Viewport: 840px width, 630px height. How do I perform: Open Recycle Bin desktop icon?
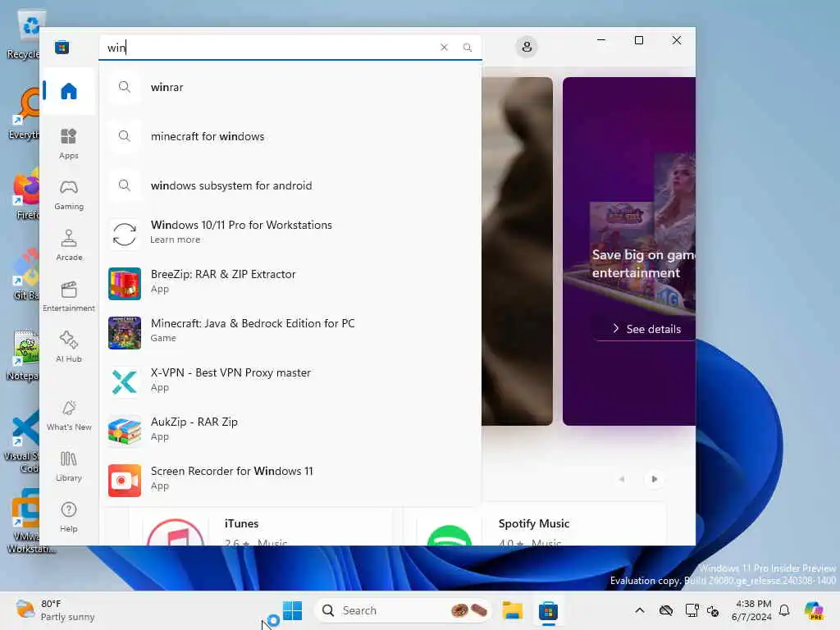click(24, 34)
